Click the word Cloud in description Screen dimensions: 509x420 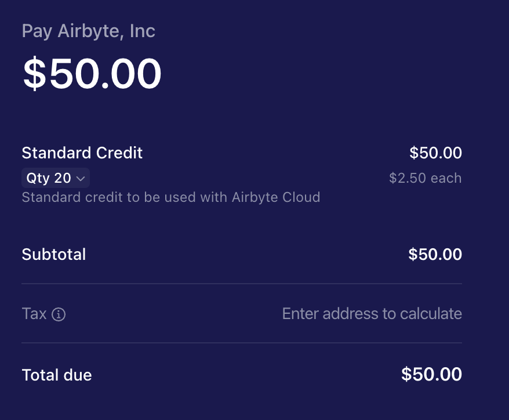tap(301, 197)
